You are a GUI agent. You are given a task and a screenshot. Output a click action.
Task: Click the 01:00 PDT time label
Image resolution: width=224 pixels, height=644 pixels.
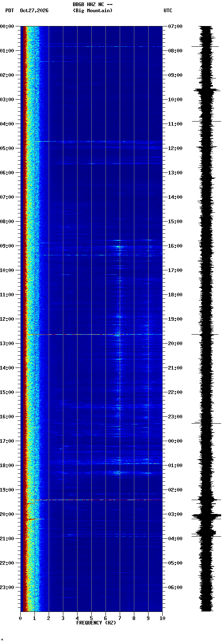pyautogui.click(x=7, y=51)
